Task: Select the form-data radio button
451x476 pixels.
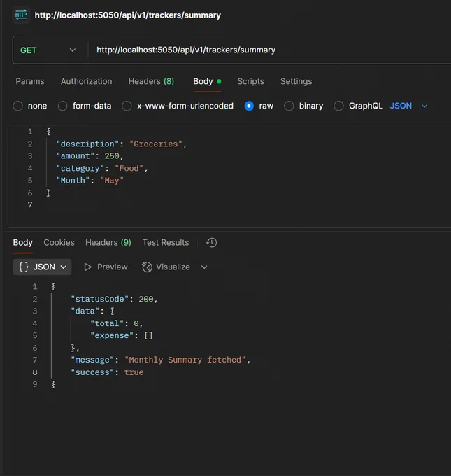Action: [x=62, y=106]
